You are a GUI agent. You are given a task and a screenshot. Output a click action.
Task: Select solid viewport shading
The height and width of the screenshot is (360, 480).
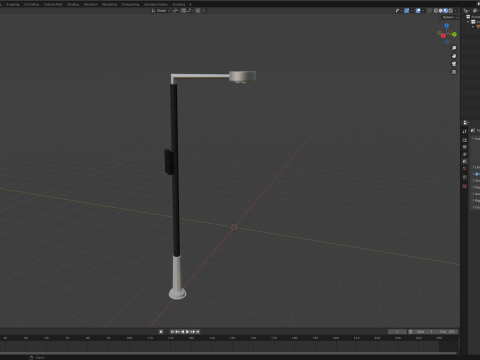point(441,11)
